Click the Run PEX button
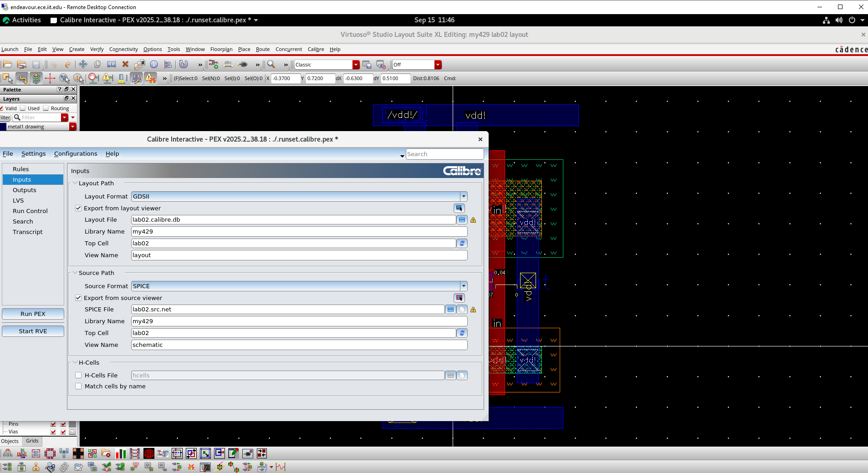 click(x=33, y=314)
